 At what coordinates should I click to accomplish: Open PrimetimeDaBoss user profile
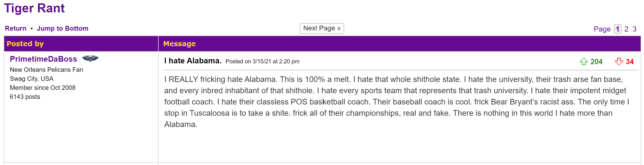(43, 59)
